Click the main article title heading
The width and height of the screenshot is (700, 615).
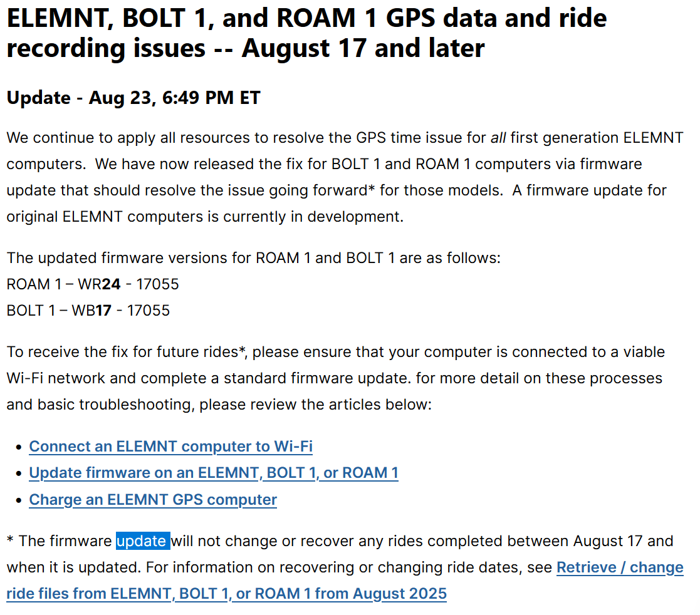coord(306,33)
